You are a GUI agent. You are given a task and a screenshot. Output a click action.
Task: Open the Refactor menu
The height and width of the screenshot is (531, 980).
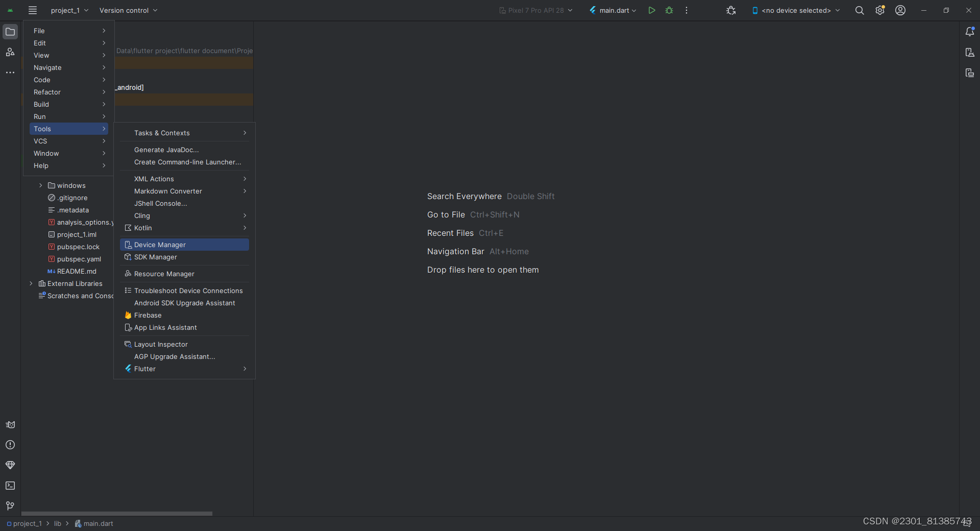(69, 92)
